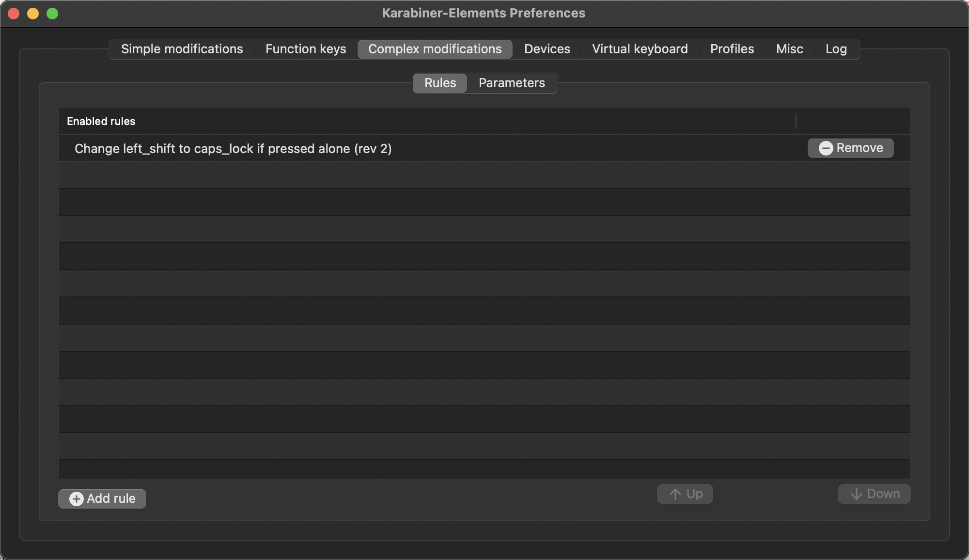Click the Function keys tab
969x560 pixels.
[305, 48]
